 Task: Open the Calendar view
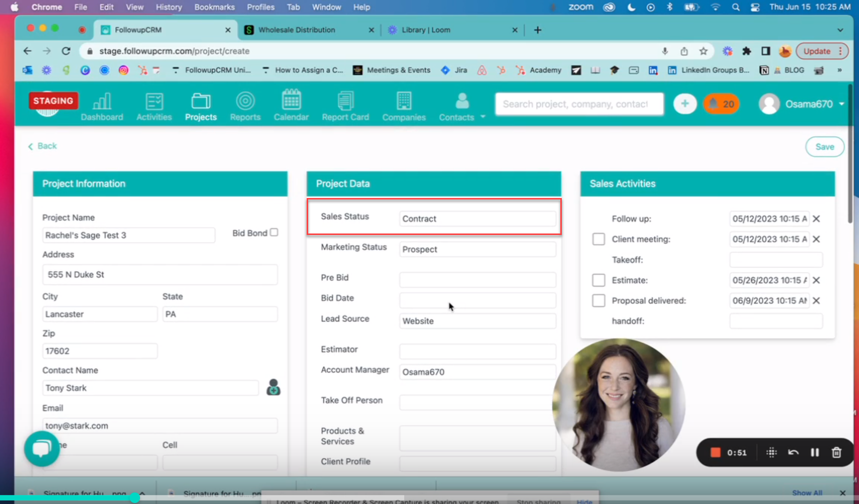point(291,106)
